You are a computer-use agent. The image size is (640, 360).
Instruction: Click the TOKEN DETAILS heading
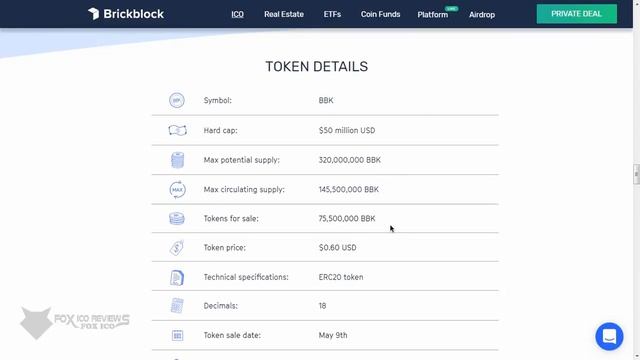point(317,67)
